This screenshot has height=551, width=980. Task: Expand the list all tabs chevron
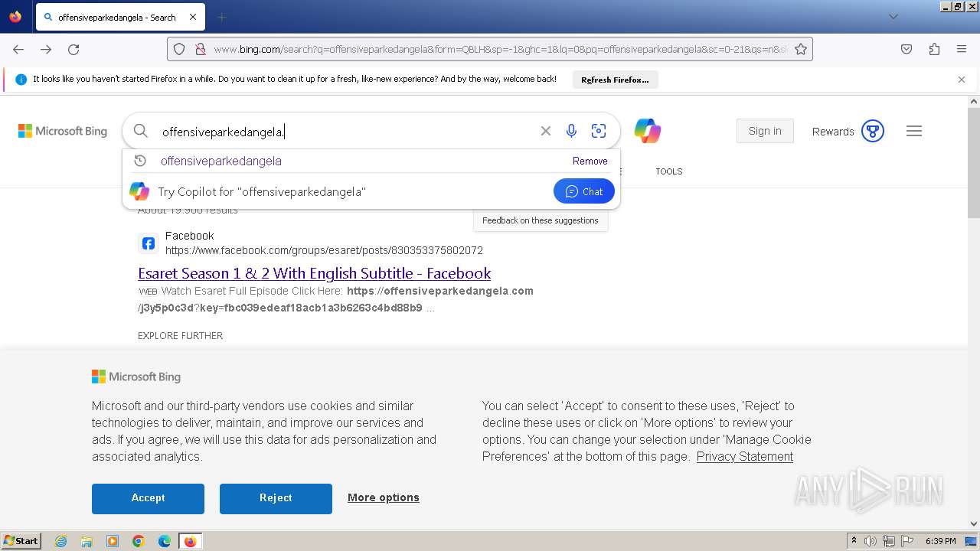[x=893, y=17]
